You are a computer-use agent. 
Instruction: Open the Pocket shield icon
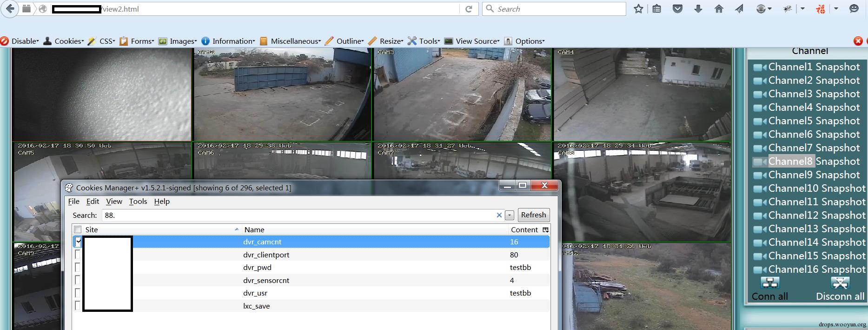[677, 9]
